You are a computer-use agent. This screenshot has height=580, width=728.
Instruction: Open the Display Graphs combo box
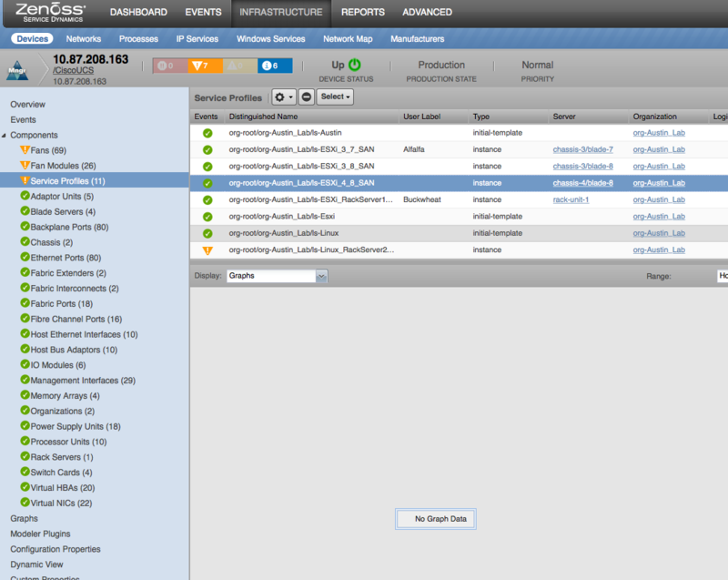278,276
